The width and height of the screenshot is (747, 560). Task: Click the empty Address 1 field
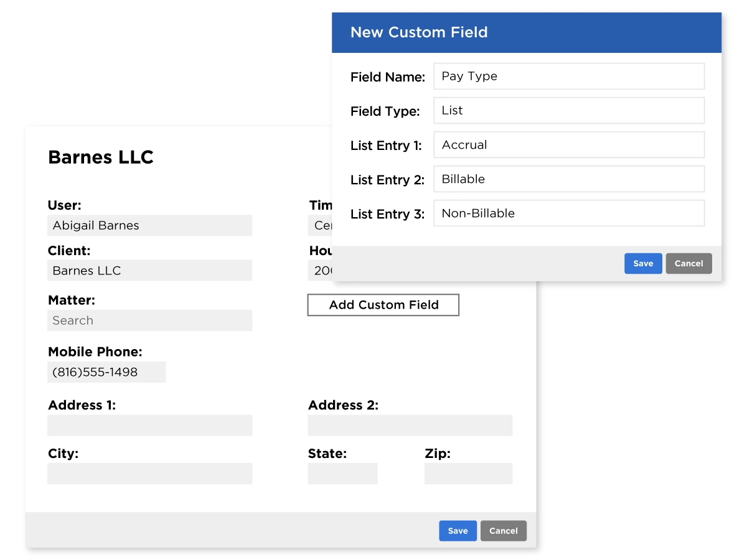click(x=149, y=426)
